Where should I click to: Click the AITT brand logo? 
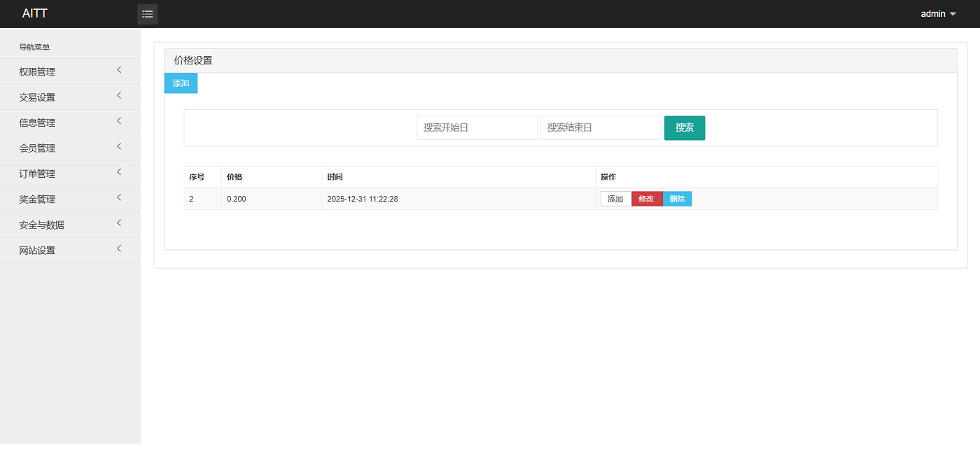(35, 14)
